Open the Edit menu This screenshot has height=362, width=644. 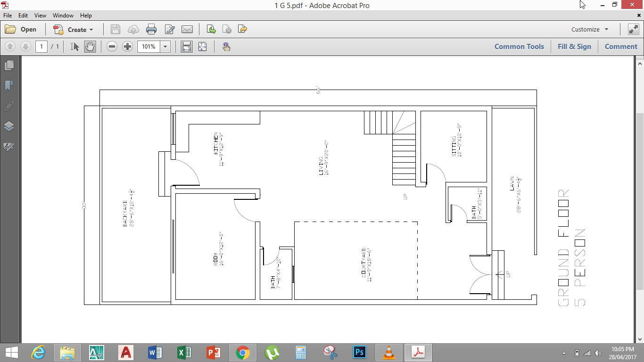pyautogui.click(x=23, y=16)
